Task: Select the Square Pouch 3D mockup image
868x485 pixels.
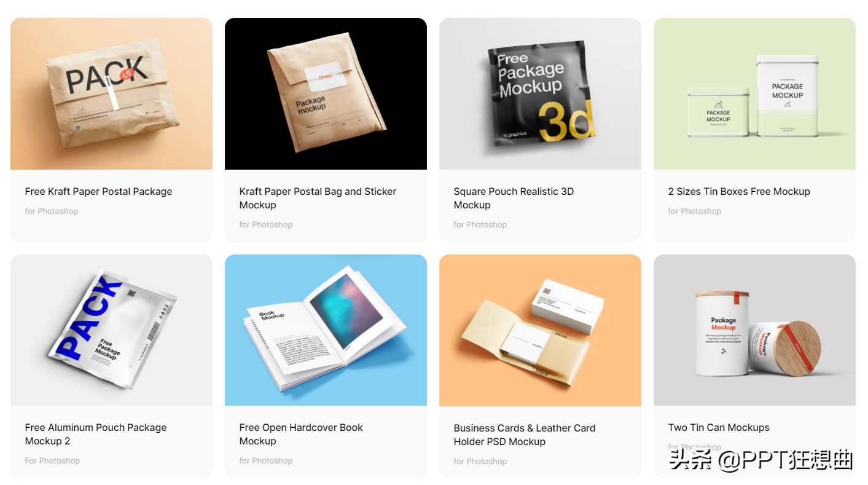Action: (x=540, y=93)
